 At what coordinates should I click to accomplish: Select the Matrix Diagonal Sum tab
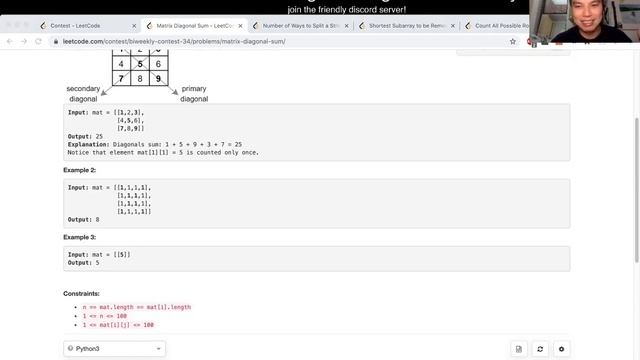point(194,26)
